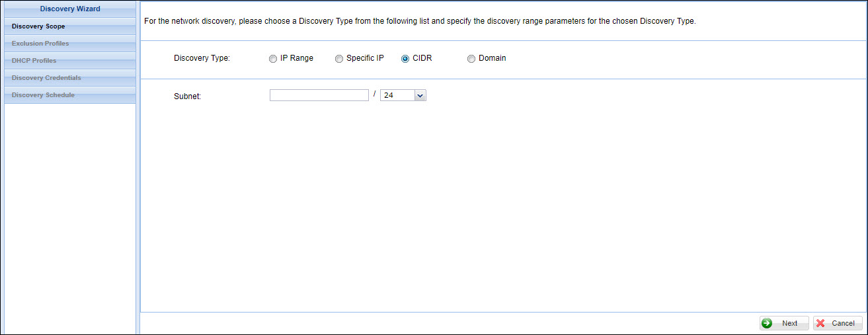868x335 pixels.
Task: Focus the Subnet address input field
Action: 319,96
